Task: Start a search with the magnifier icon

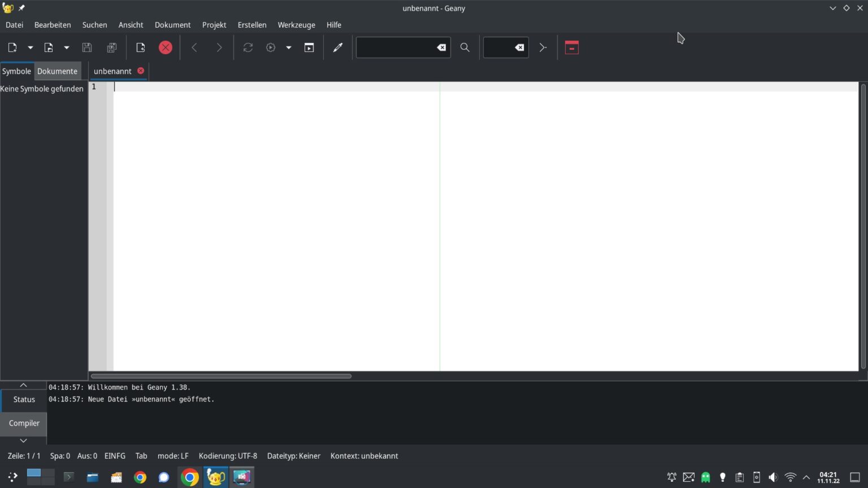Action: (x=465, y=47)
